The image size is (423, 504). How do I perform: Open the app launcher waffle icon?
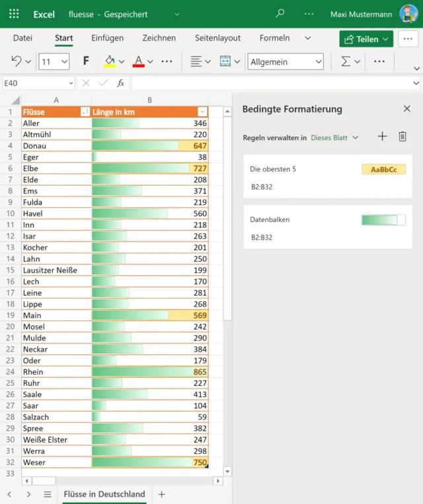14,14
